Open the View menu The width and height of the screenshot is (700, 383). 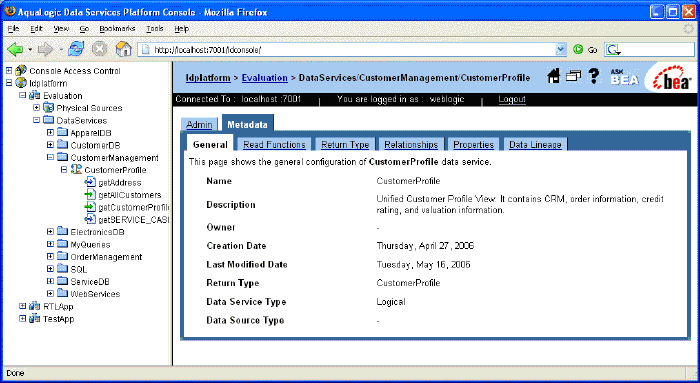(61, 29)
